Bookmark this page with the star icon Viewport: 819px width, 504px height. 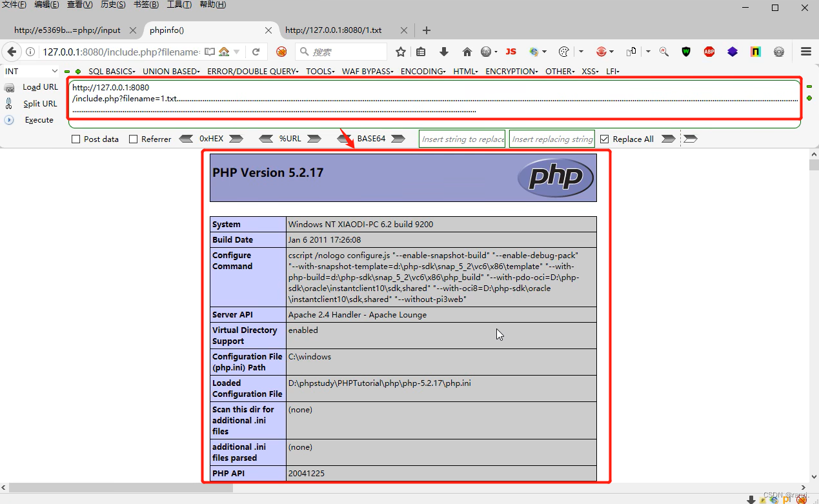click(x=401, y=52)
